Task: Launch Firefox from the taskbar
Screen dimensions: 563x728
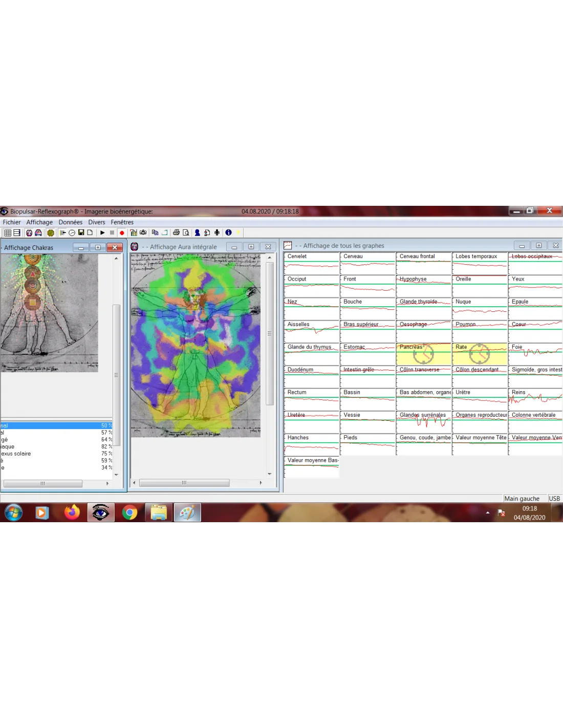Action: click(72, 512)
